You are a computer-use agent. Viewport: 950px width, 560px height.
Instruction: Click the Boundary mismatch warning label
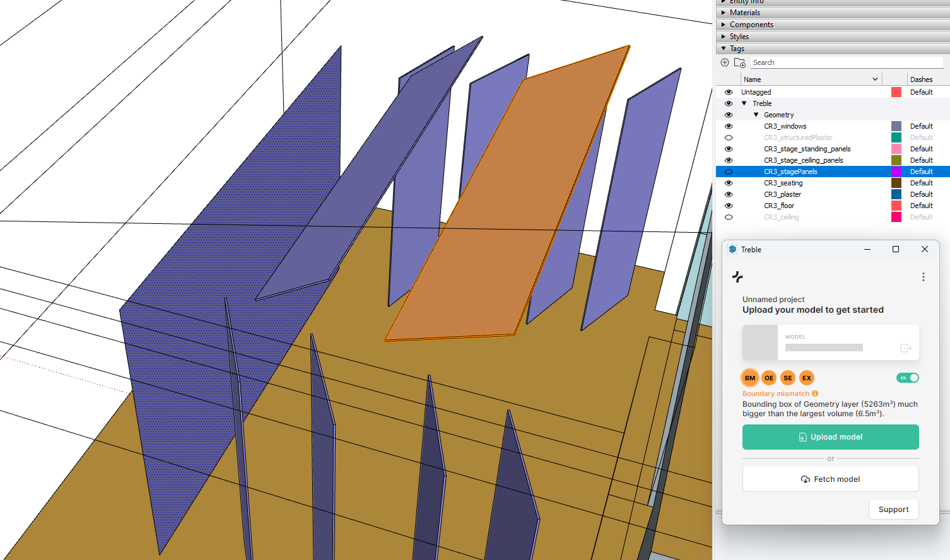tap(775, 394)
